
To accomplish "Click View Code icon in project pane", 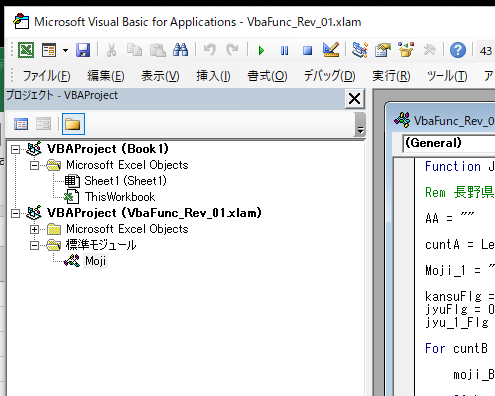I will tap(21, 124).
